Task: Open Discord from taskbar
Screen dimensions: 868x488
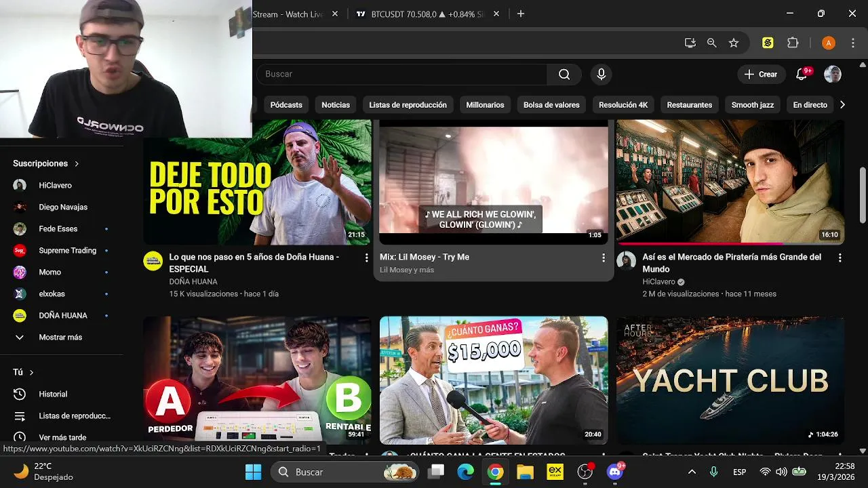Action: click(615, 472)
